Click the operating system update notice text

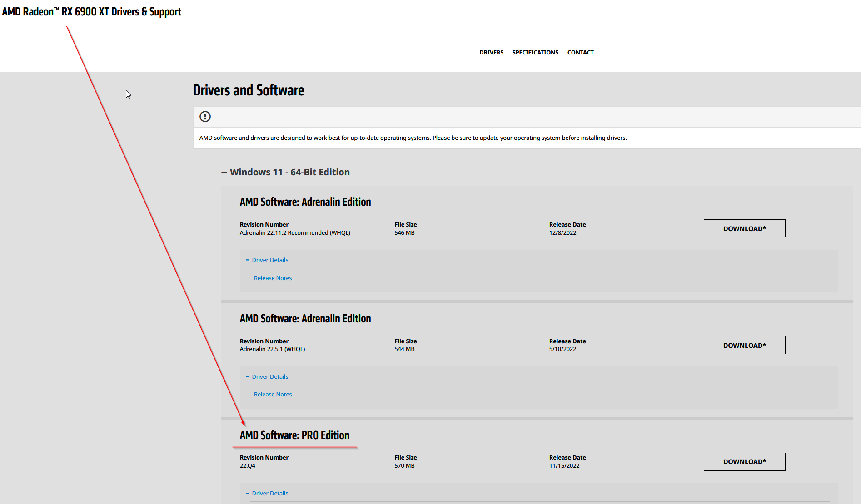point(413,138)
